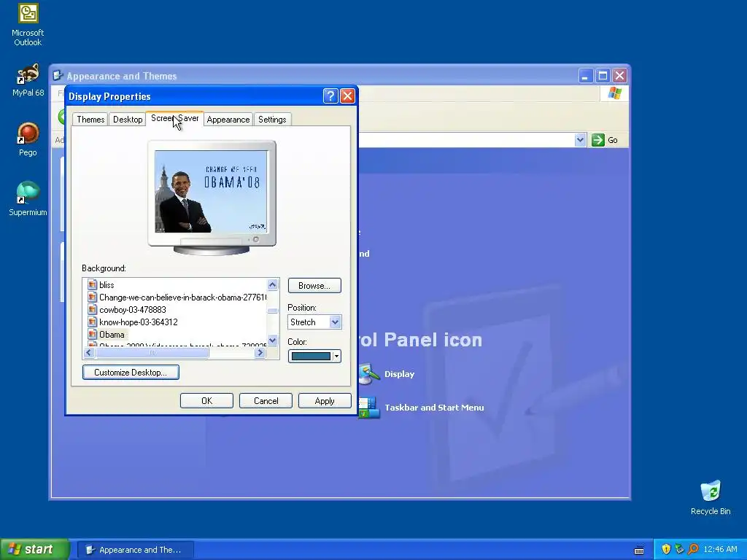The image size is (747, 560).
Task: Select know-hope-03-364312 background
Action: pos(138,322)
